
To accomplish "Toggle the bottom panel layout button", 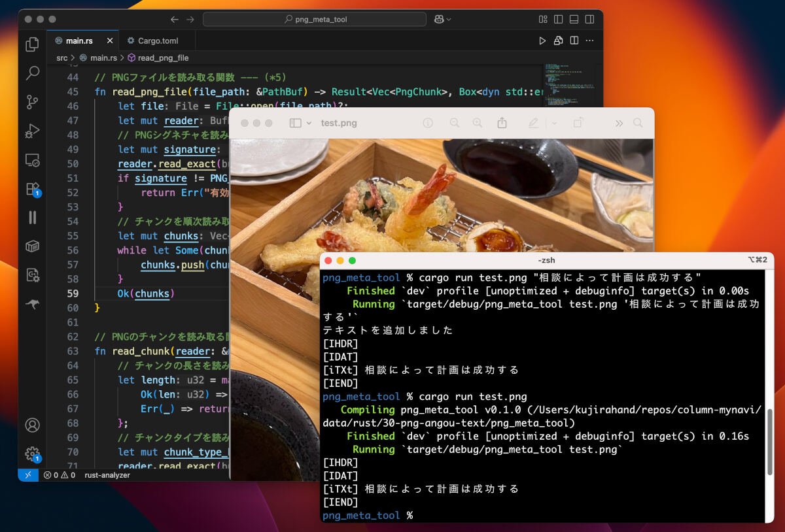I will tap(574, 20).
